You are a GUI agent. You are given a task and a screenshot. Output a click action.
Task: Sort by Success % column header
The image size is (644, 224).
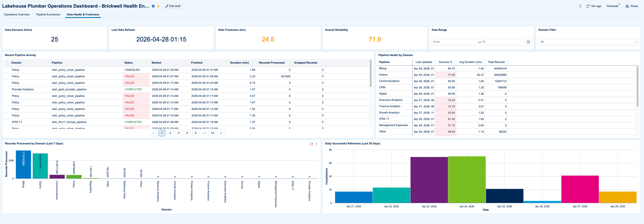click(x=446, y=62)
